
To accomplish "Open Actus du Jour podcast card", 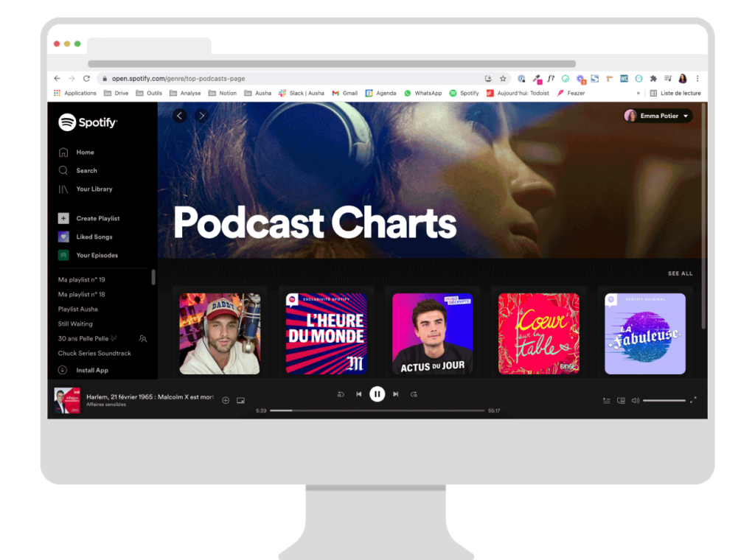I will pos(432,333).
